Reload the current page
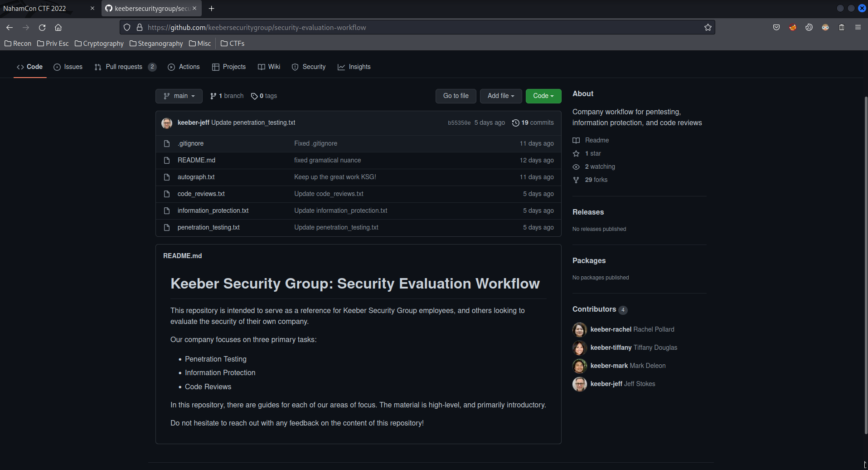 coord(42,28)
